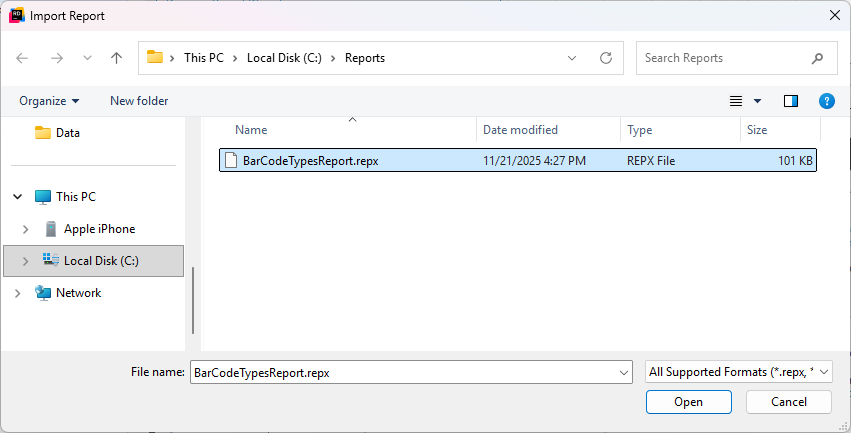The image size is (851, 433).
Task: Click the folder icon in address bar
Action: click(155, 57)
